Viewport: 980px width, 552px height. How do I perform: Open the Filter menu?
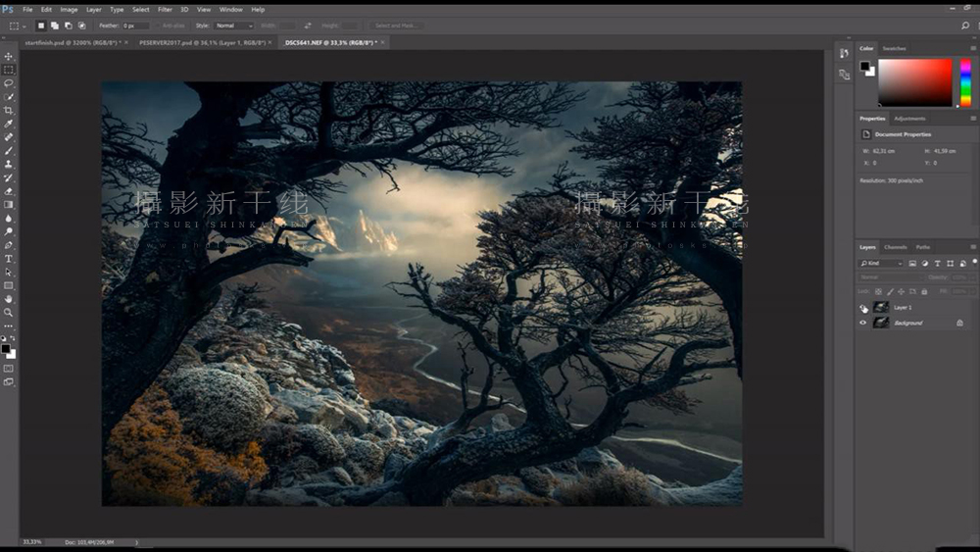(x=165, y=10)
